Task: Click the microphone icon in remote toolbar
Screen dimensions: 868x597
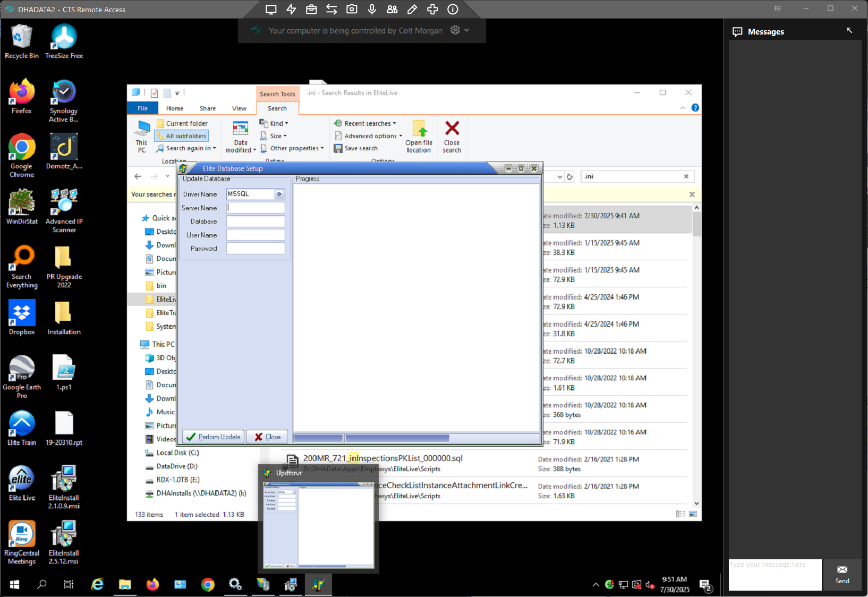Action: [372, 9]
